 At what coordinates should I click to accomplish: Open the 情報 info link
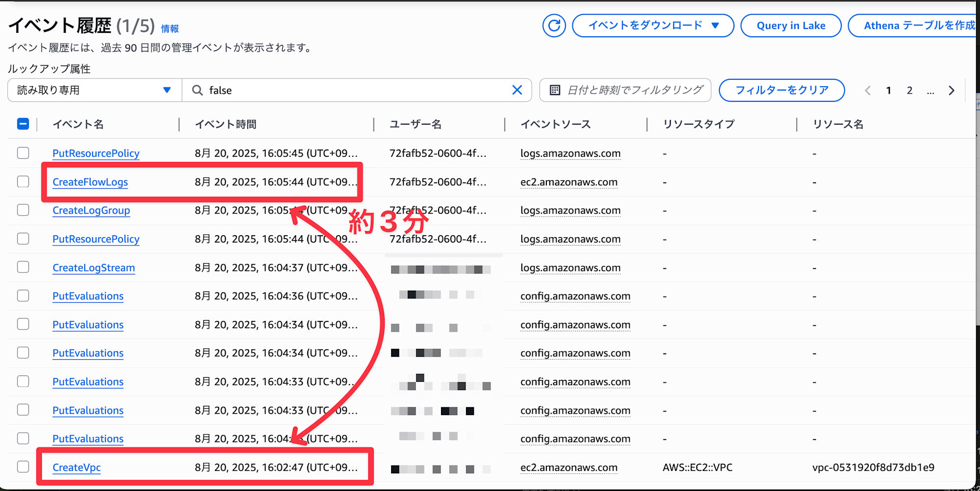170,29
